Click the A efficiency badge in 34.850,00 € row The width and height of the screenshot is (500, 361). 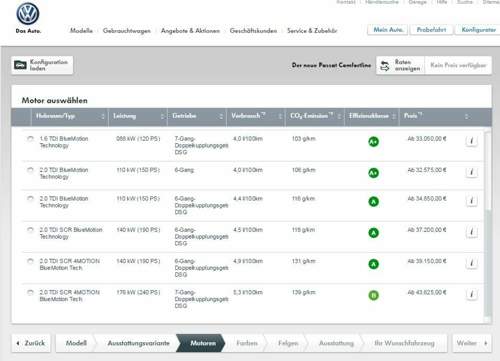[373, 202]
